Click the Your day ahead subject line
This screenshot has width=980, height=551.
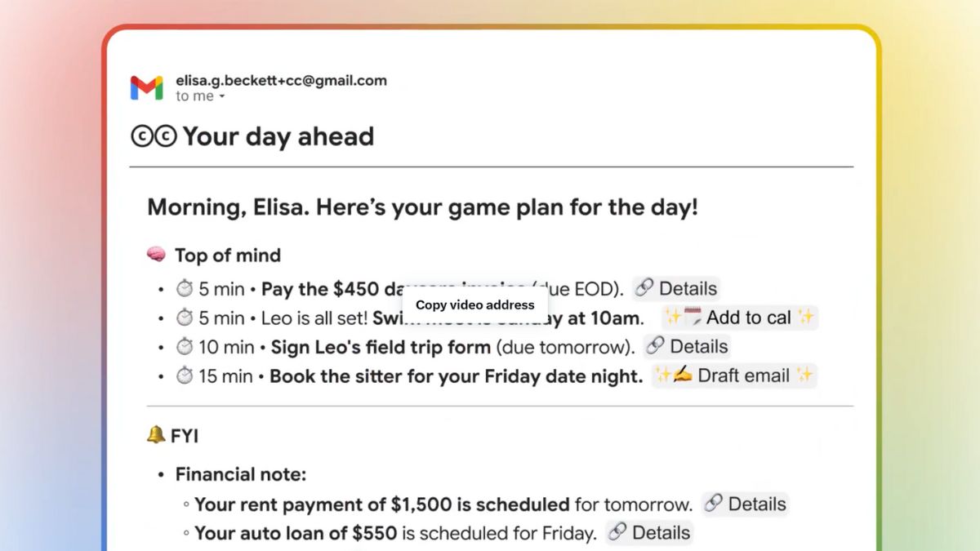pos(278,136)
